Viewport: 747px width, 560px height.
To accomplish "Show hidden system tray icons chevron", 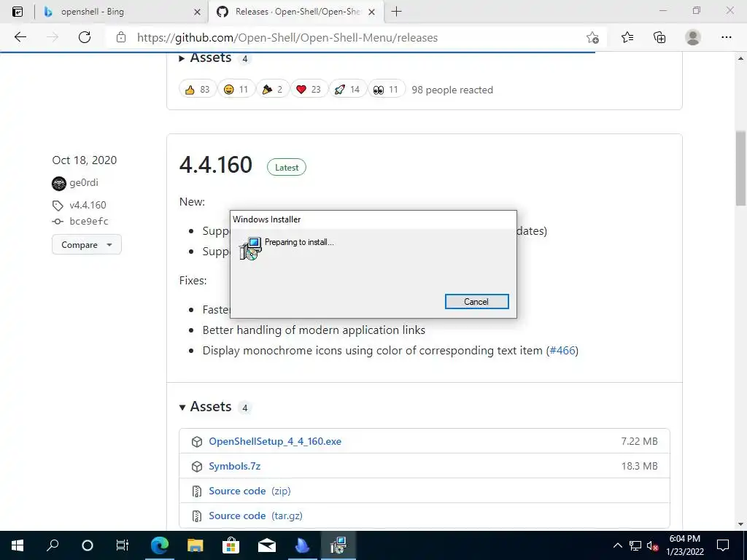I will pyautogui.click(x=617, y=545).
